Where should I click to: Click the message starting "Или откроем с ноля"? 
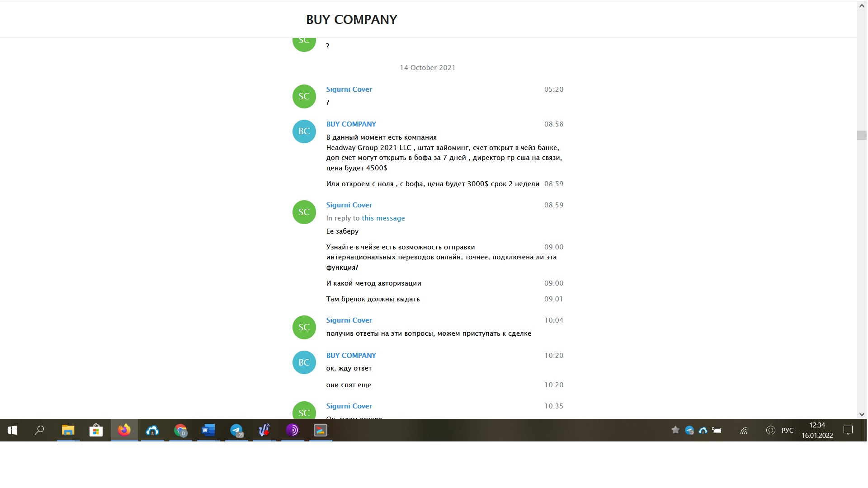(433, 184)
